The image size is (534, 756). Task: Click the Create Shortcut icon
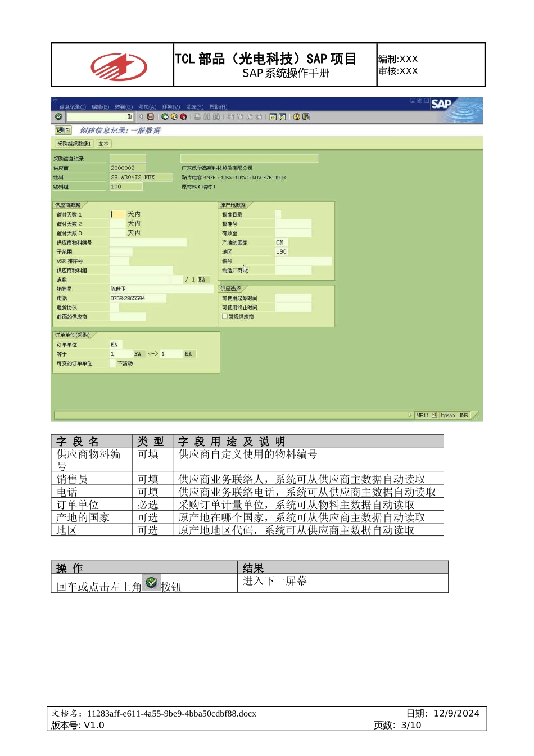(282, 116)
